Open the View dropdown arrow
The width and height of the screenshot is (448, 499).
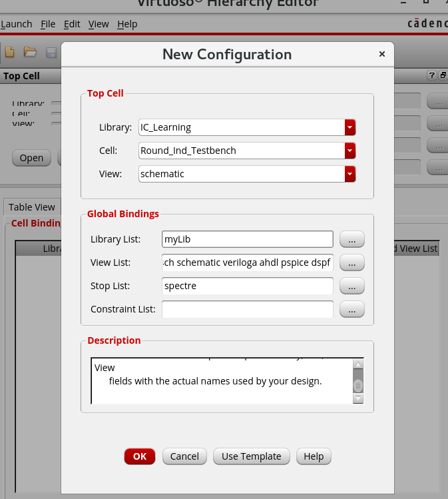[349, 174]
